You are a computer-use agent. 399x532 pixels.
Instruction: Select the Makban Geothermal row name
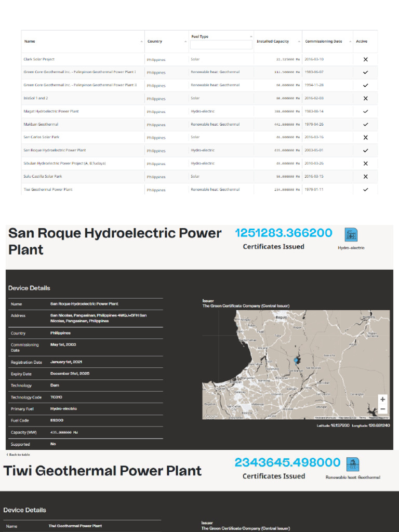[x=41, y=124]
